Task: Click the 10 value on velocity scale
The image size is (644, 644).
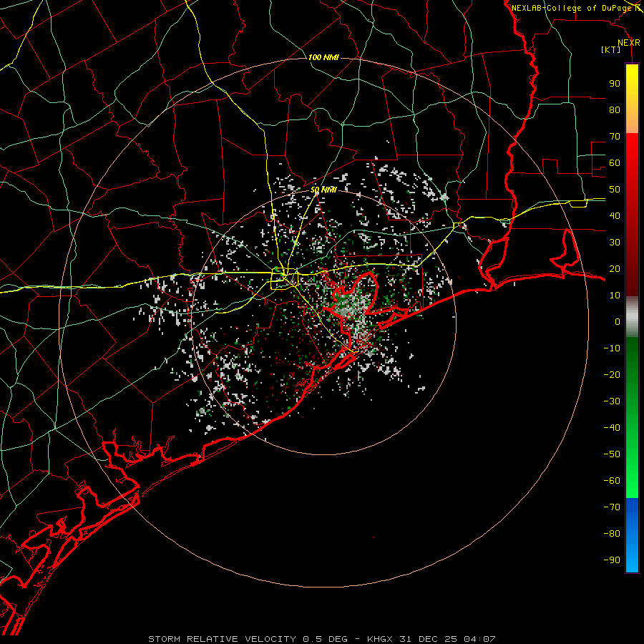Action: [615, 296]
